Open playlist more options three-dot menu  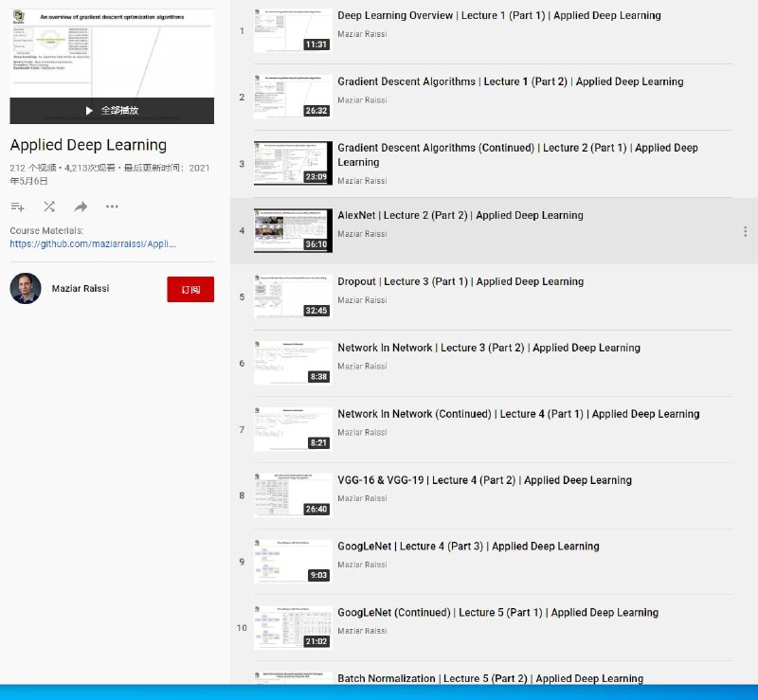[x=112, y=206]
